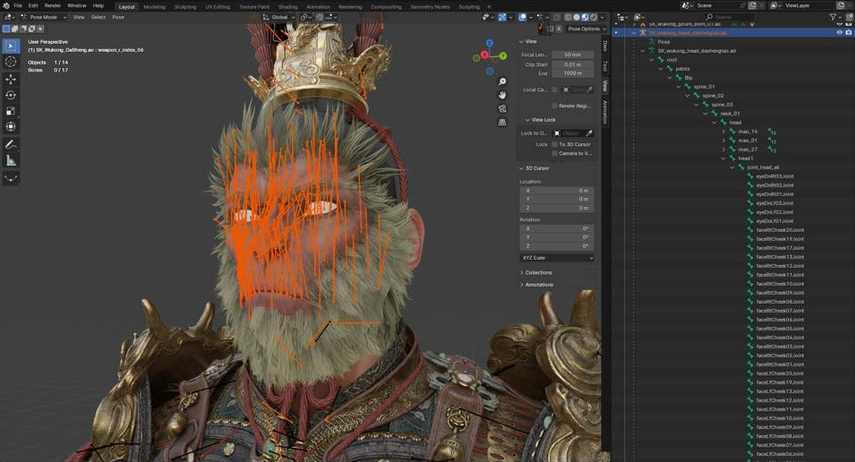855x462 pixels.
Task: Collapse joint_head_all in outliner
Action: pos(732,167)
